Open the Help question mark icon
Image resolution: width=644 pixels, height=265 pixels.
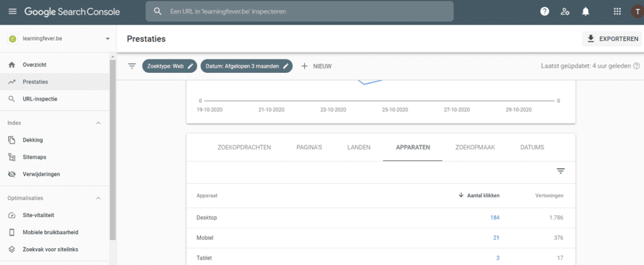point(545,11)
